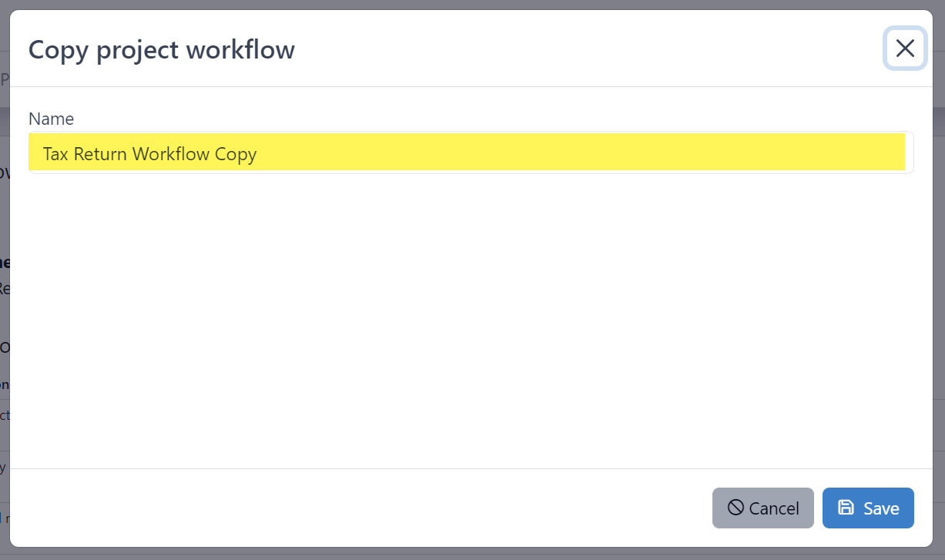This screenshot has height=560, width=945.
Task: Click end of the name input after Copy
Action: point(262,153)
